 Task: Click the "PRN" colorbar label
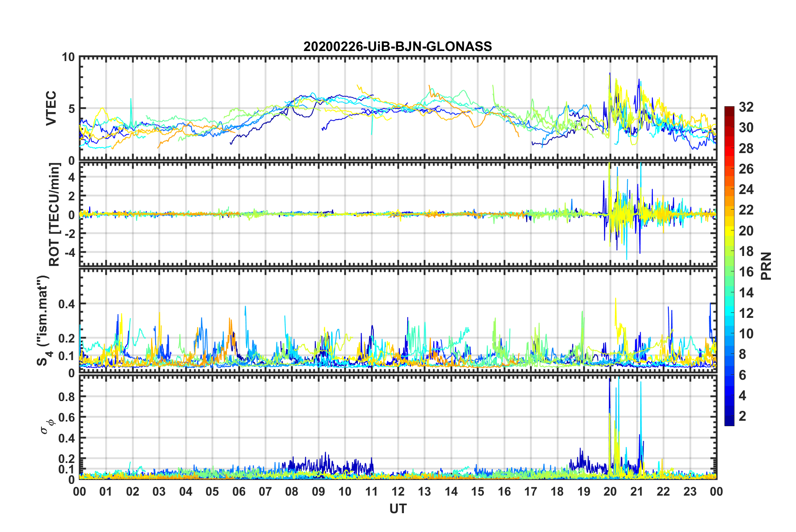point(766,266)
